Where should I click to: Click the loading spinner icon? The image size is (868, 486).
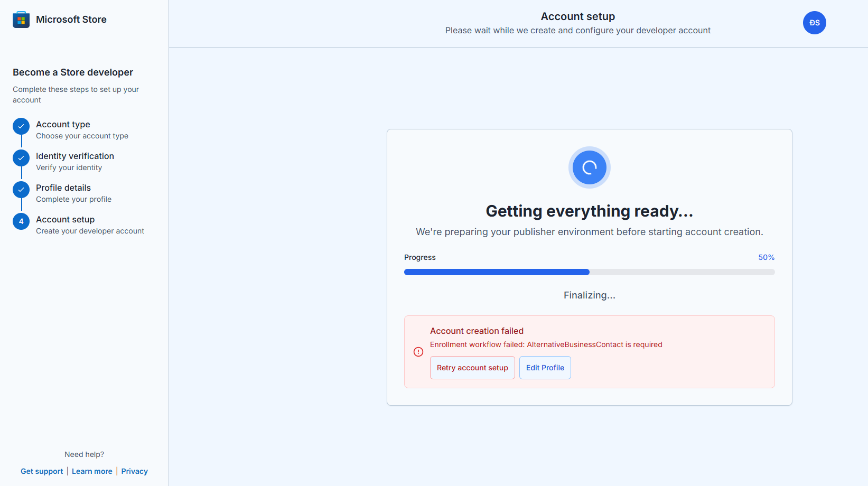click(x=589, y=167)
